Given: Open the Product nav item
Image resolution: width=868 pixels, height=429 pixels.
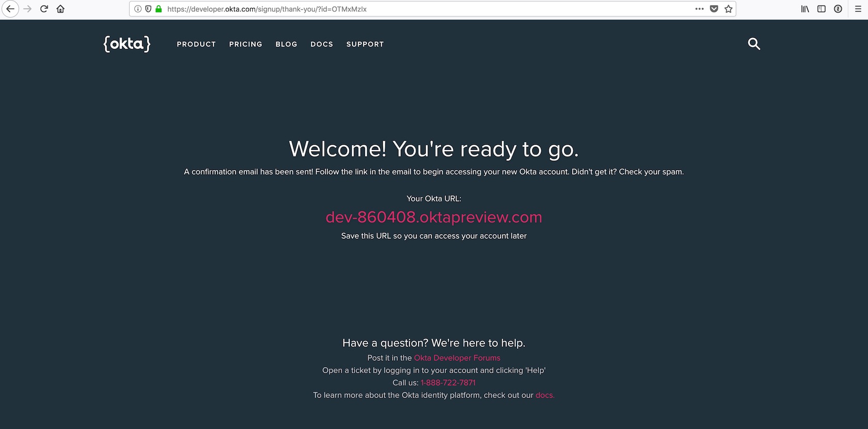Looking at the screenshot, I should tap(196, 44).
